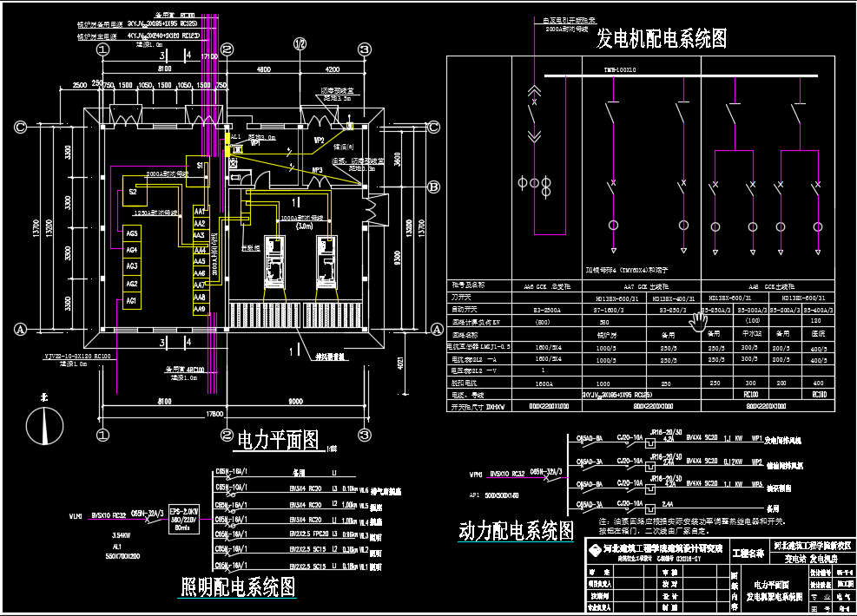857x616 pixels.
Task: Select the 动力配电系统图 title
Action: 517,530
